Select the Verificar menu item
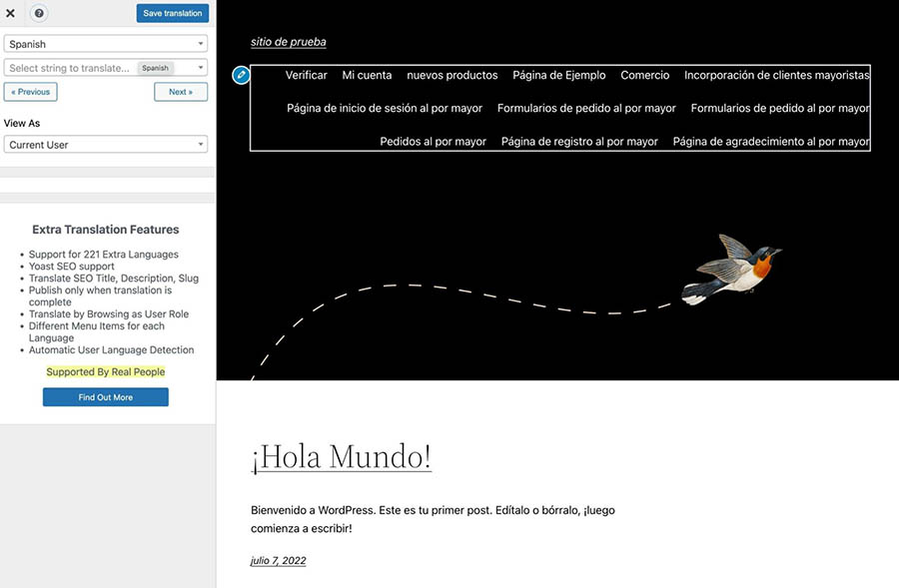Screen dimensions: 899x588 coord(306,75)
